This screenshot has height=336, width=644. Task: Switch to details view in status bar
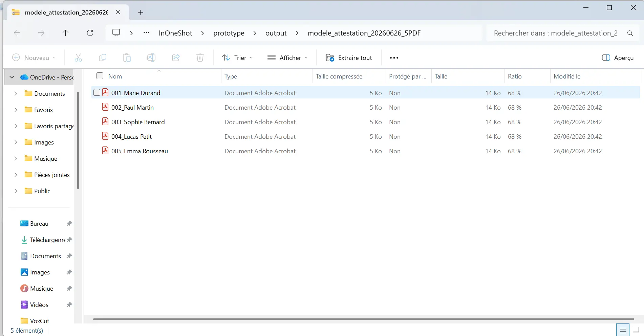point(623,330)
